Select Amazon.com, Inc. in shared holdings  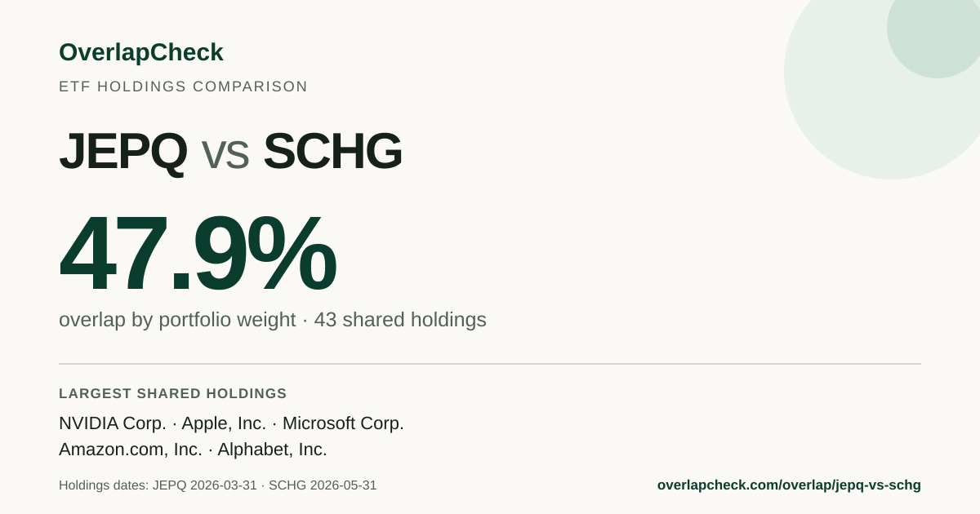131,450
